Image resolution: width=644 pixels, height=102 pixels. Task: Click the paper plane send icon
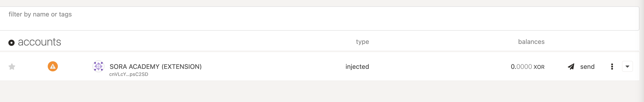click(571, 67)
